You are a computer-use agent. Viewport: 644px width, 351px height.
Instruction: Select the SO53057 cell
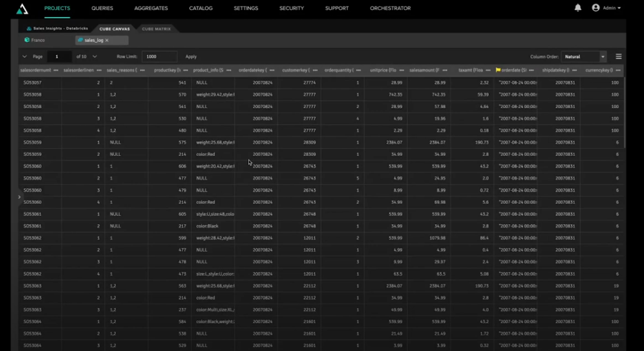[x=40, y=83]
